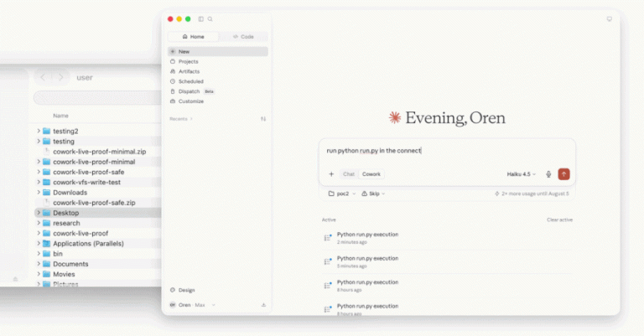Image resolution: width=644 pixels, height=336 pixels.
Task: Expand the Desktop folder in Finder
Action: [39, 213]
